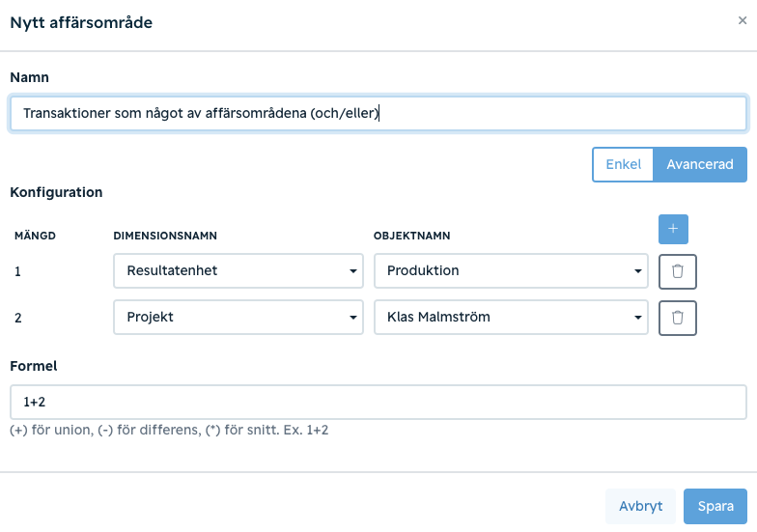
Task: Open the Resultatenhet dimension dropdown
Action: coord(238,270)
